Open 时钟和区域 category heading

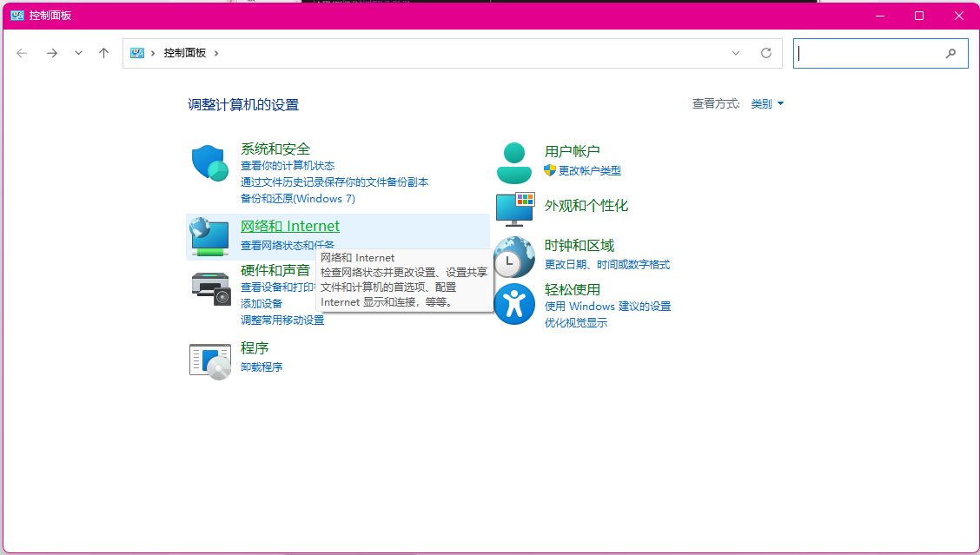click(579, 246)
